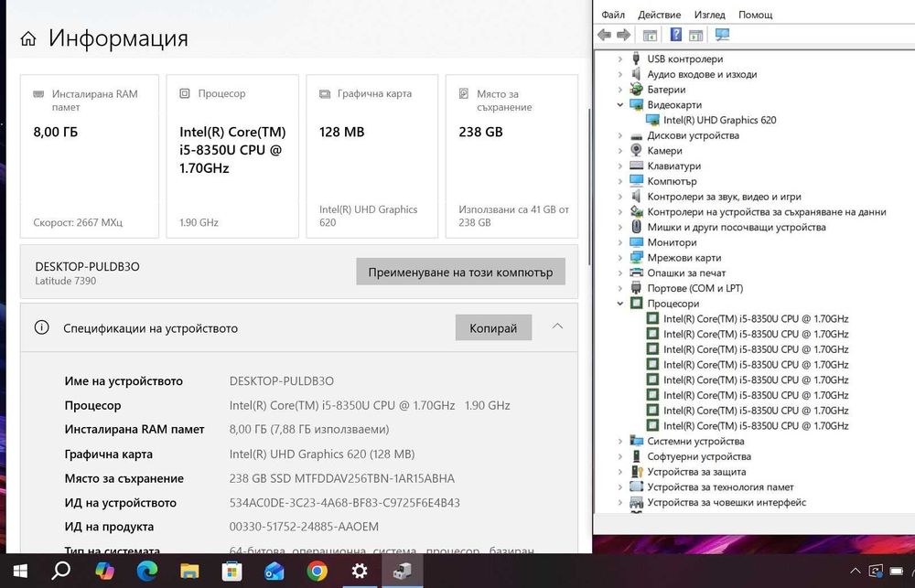This screenshot has width=915, height=588.
Task: Click the Място за съхранение 238 GB card
Action: click(511, 156)
